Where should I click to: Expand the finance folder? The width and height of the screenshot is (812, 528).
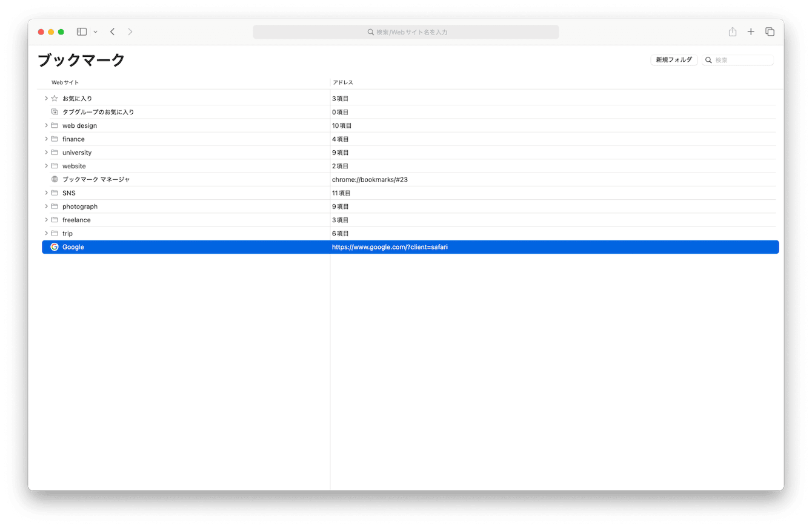pos(46,139)
